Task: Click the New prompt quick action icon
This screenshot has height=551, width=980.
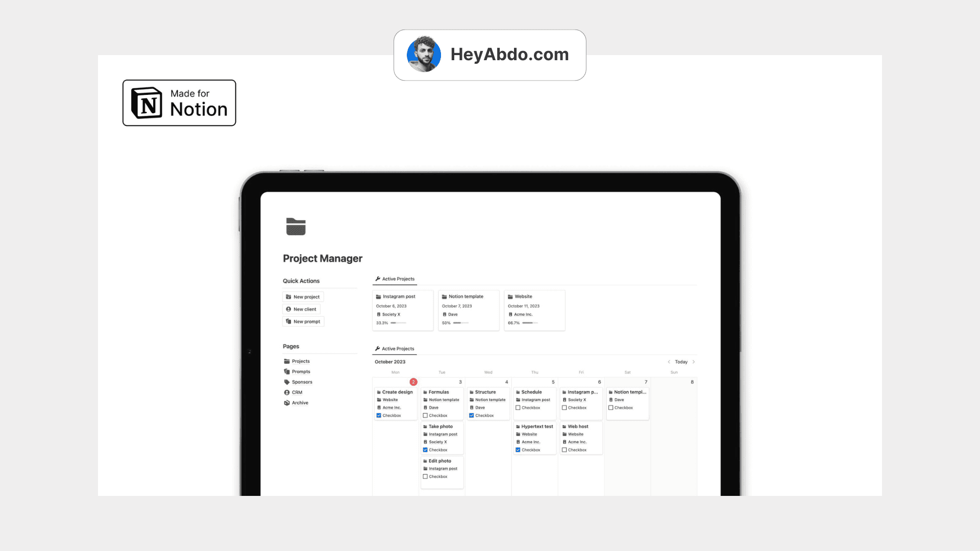Action: (x=288, y=321)
